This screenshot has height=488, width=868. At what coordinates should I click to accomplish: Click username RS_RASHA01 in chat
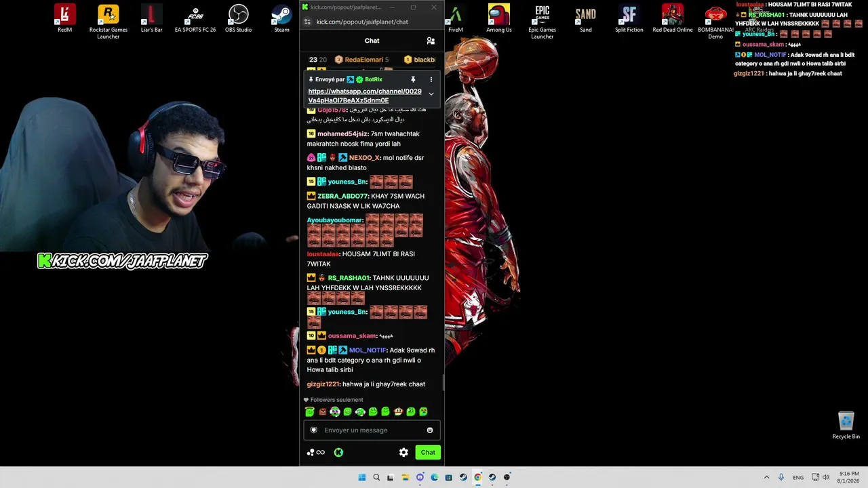[x=349, y=278]
